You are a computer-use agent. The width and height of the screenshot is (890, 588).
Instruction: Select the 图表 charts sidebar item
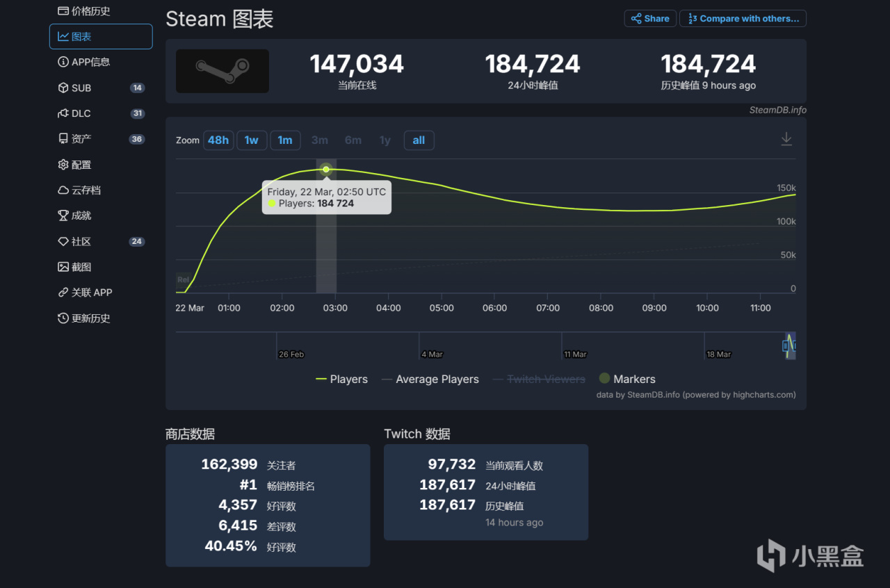pyautogui.click(x=101, y=37)
